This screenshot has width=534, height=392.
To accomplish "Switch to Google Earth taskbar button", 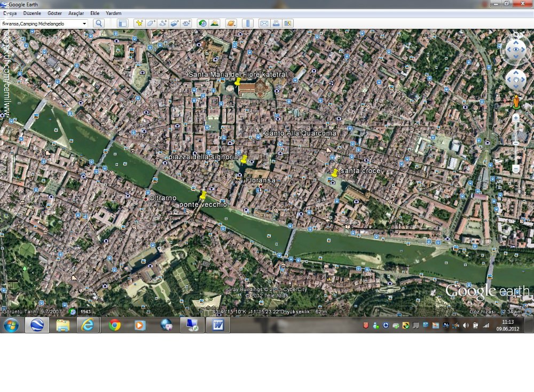I will pos(37,325).
